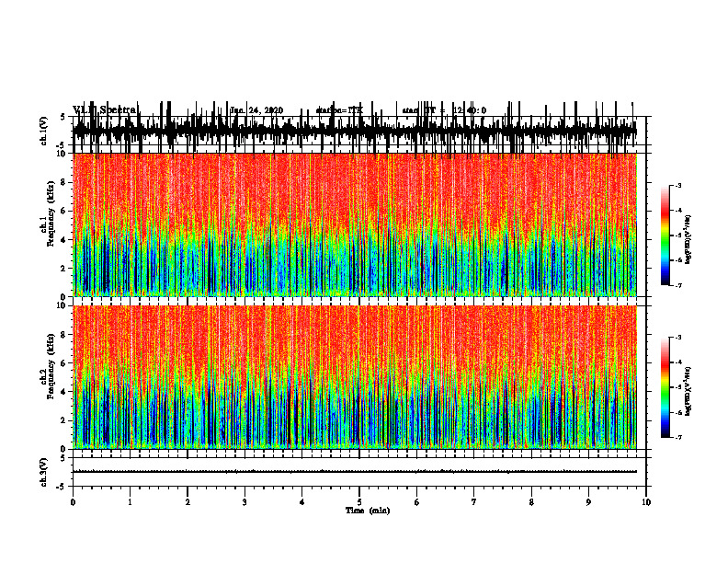Click the 2 kHz tick on ch.2 spectrogram
Image resolution: width=728 pixels, height=563 pixels.
64,420
